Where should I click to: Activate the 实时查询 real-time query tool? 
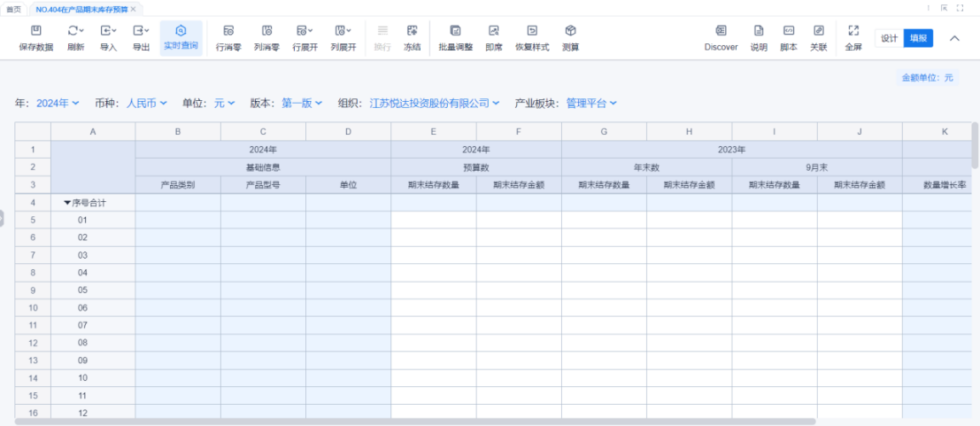[x=181, y=31]
